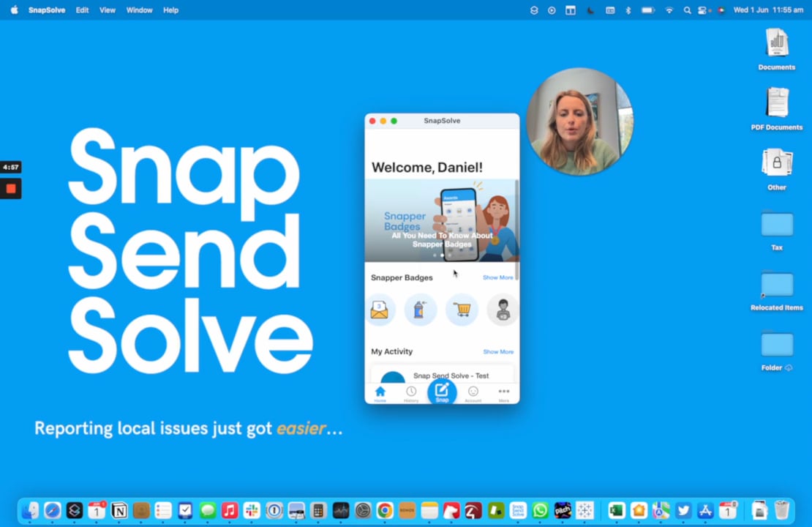Screen dimensions: 812x527
Task: Tap the round Snap button
Action: 442,392
